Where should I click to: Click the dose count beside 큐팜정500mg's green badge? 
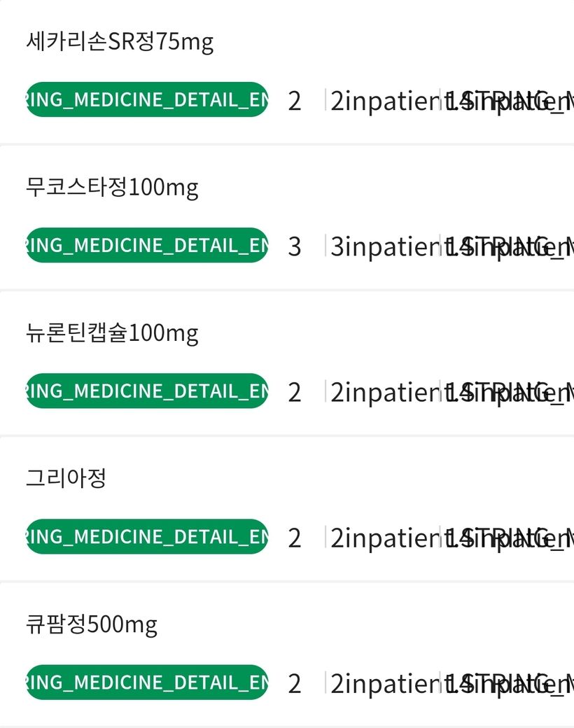pyautogui.click(x=295, y=684)
